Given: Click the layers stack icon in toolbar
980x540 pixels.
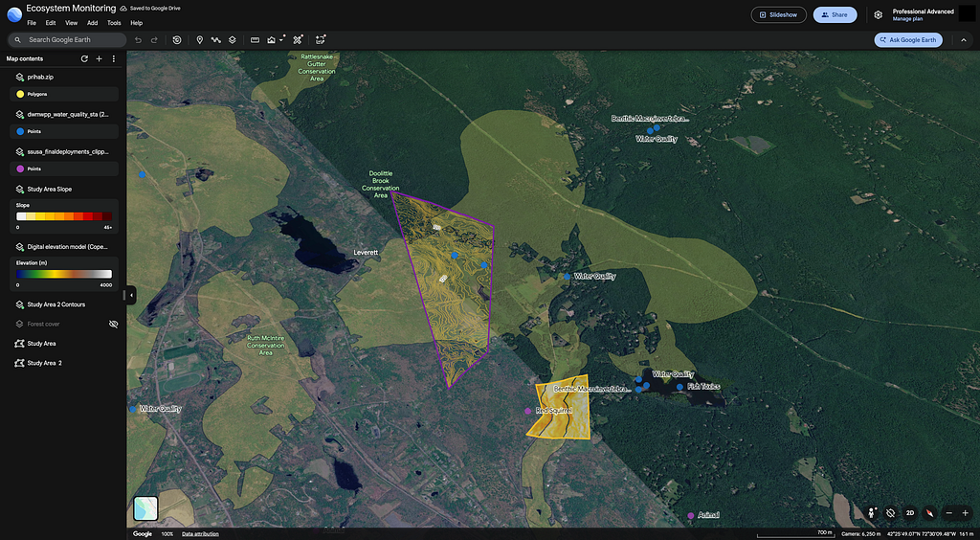Looking at the screenshot, I should 232,40.
